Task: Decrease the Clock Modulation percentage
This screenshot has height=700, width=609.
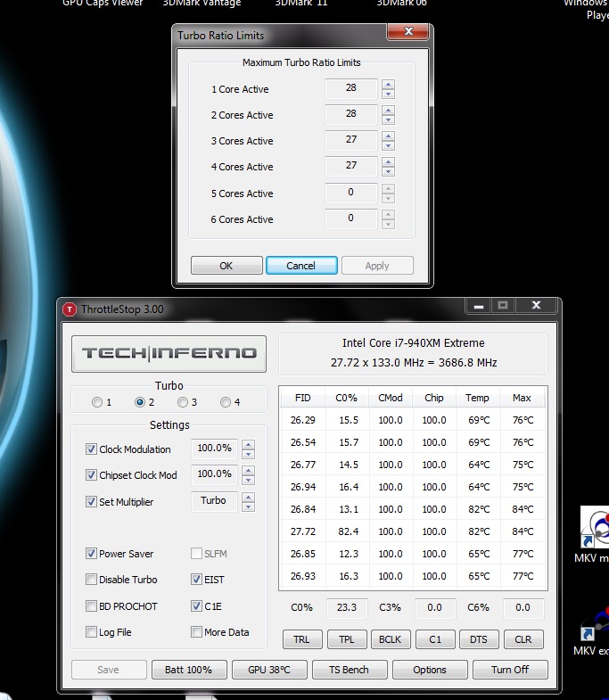Action: (x=248, y=454)
